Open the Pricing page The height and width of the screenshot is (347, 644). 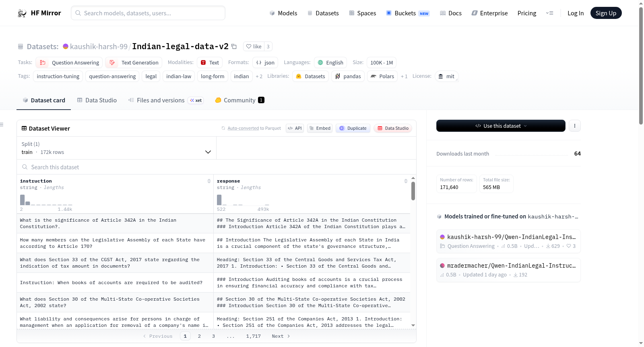[527, 13]
